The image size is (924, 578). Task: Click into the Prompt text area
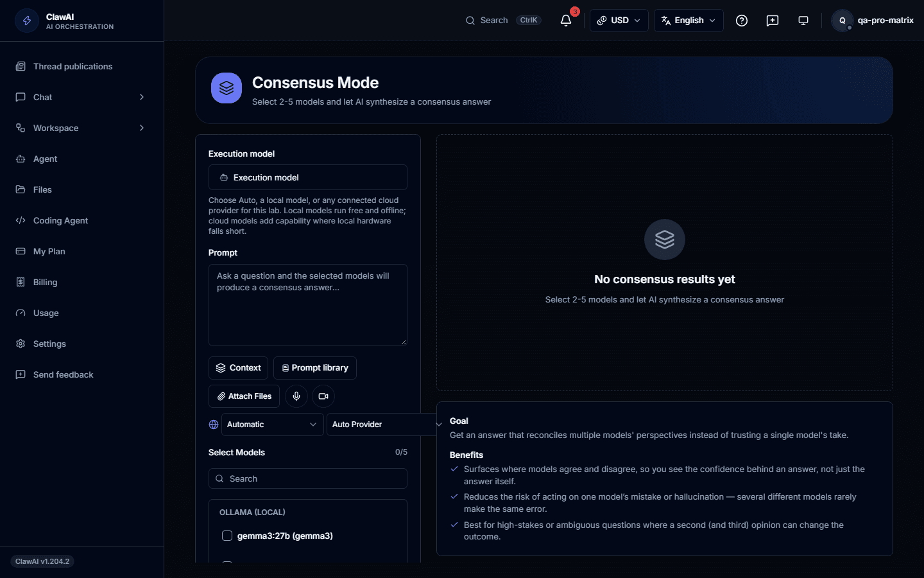click(x=308, y=305)
